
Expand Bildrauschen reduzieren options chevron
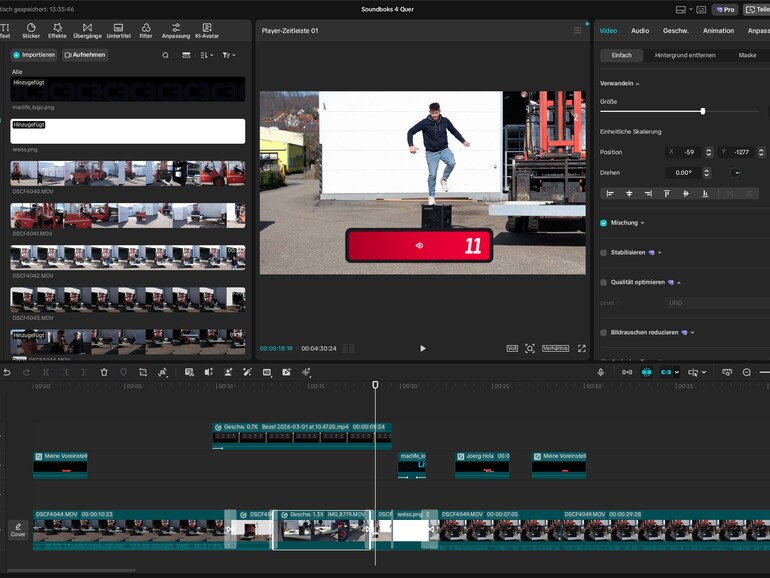(692, 332)
